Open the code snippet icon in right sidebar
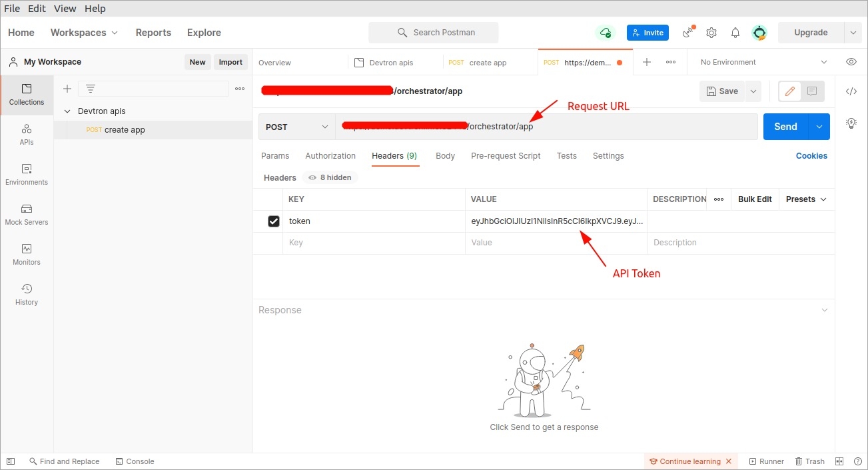The image size is (868, 470). tap(851, 91)
